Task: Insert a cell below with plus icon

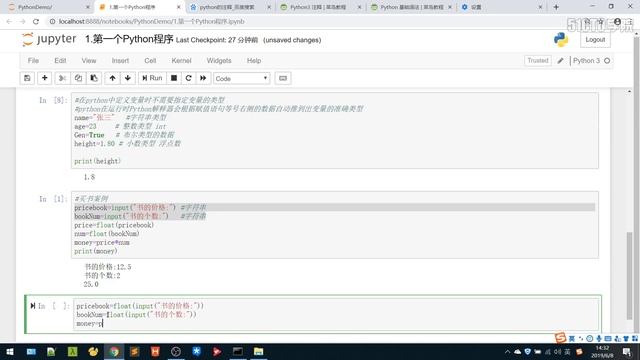Action: (44, 78)
